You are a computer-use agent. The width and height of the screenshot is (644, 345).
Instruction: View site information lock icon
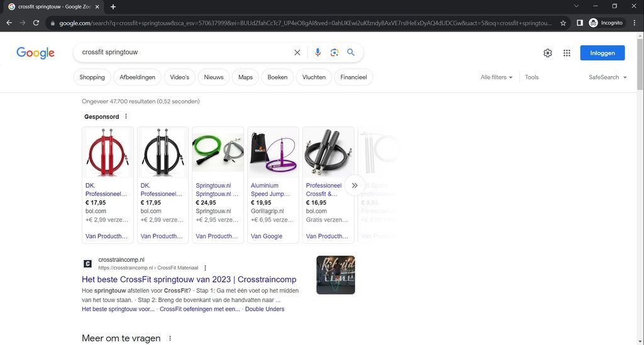[x=52, y=23]
